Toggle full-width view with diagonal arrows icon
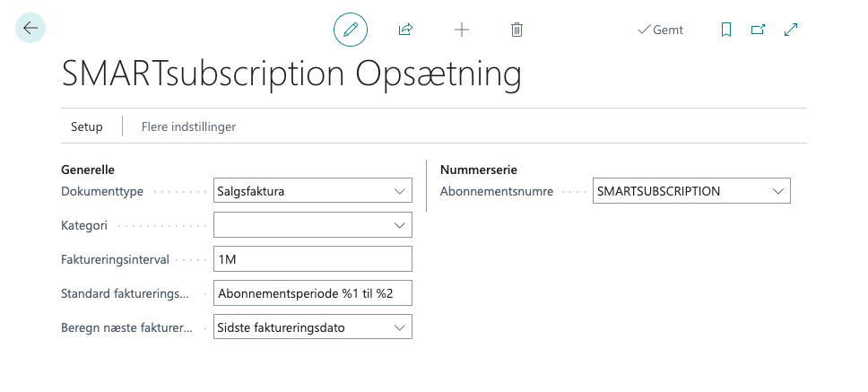The image size is (868, 392). [791, 30]
